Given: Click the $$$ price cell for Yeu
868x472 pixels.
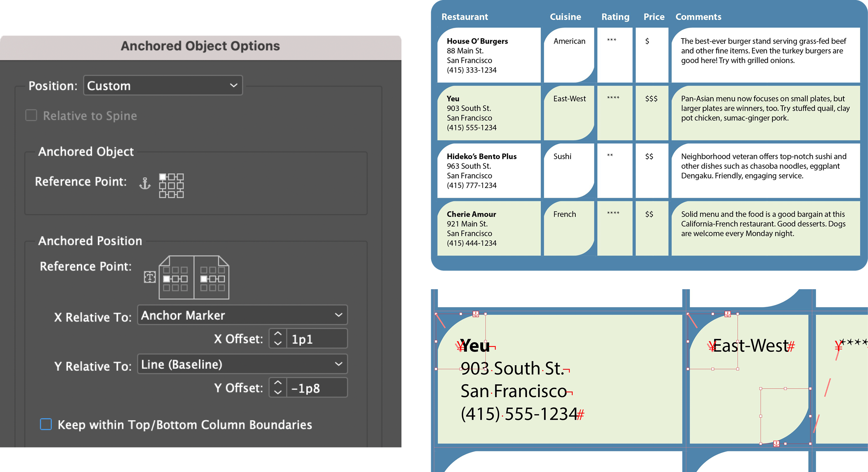Looking at the screenshot, I should click(651, 99).
